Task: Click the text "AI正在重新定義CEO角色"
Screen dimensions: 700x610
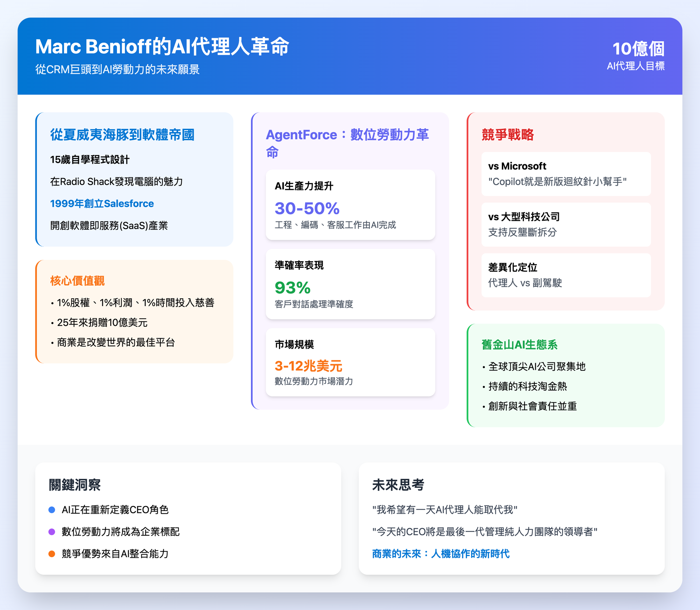Action: click(x=115, y=510)
